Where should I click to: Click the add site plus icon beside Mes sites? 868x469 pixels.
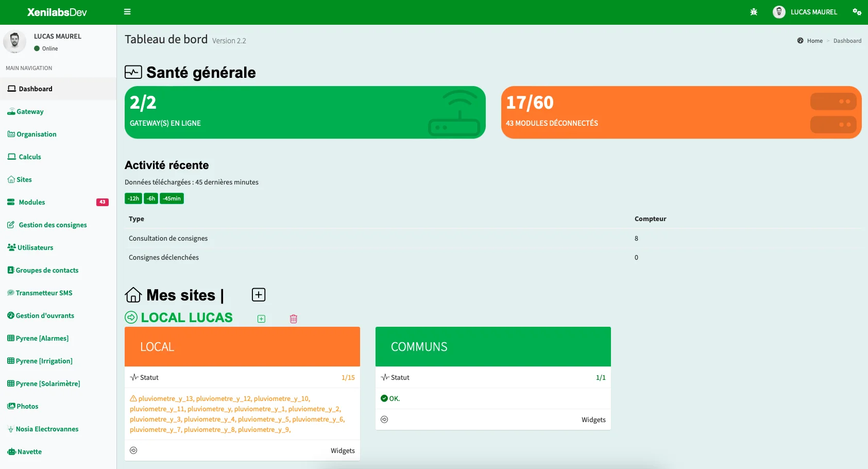click(259, 295)
